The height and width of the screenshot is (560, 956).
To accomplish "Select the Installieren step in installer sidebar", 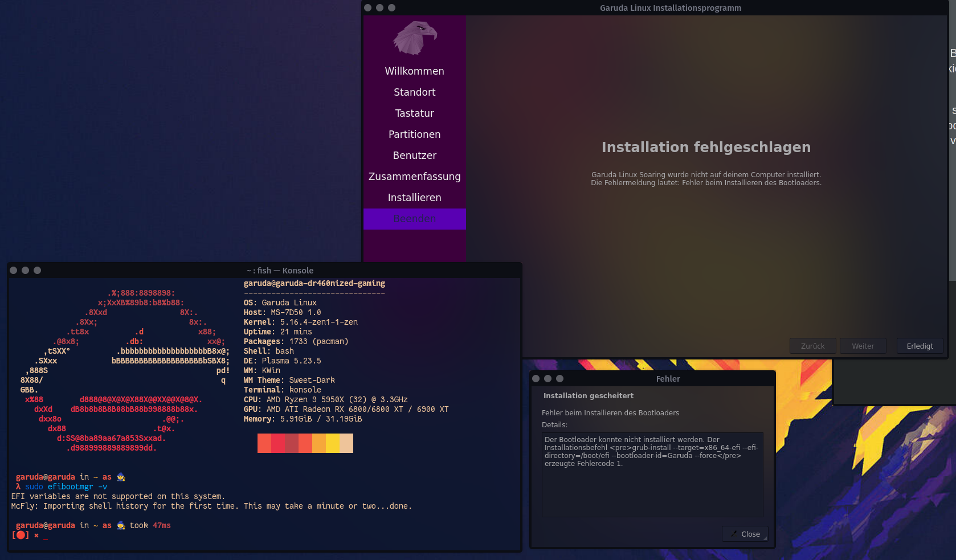I will (x=414, y=198).
